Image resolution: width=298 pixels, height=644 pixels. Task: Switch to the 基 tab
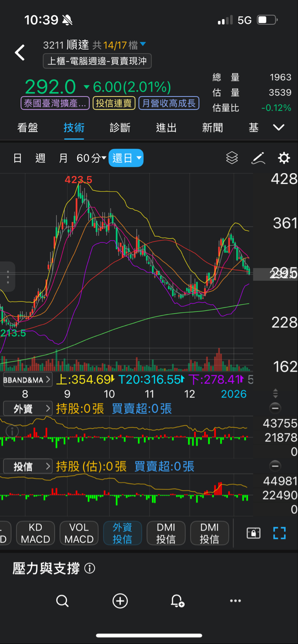(254, 128)
